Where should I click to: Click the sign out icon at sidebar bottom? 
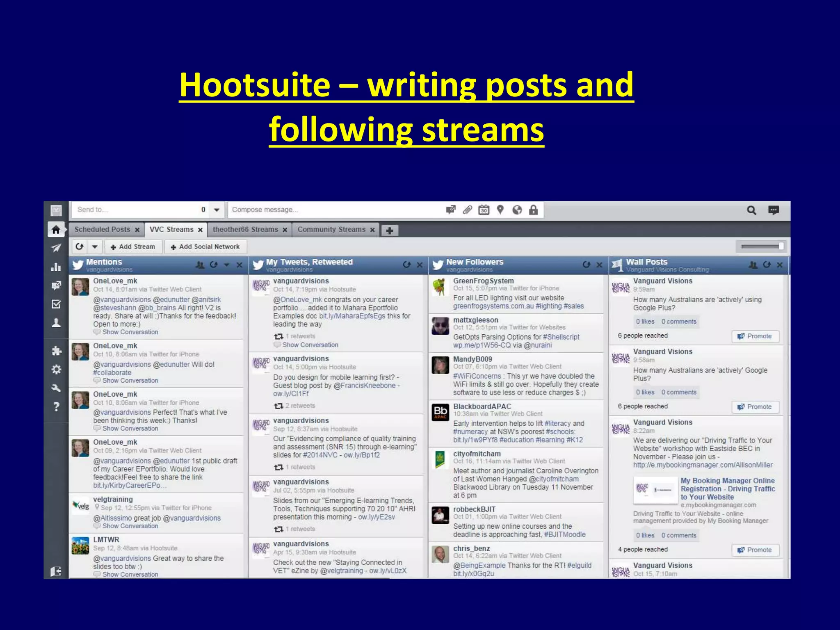click(56, 571)
